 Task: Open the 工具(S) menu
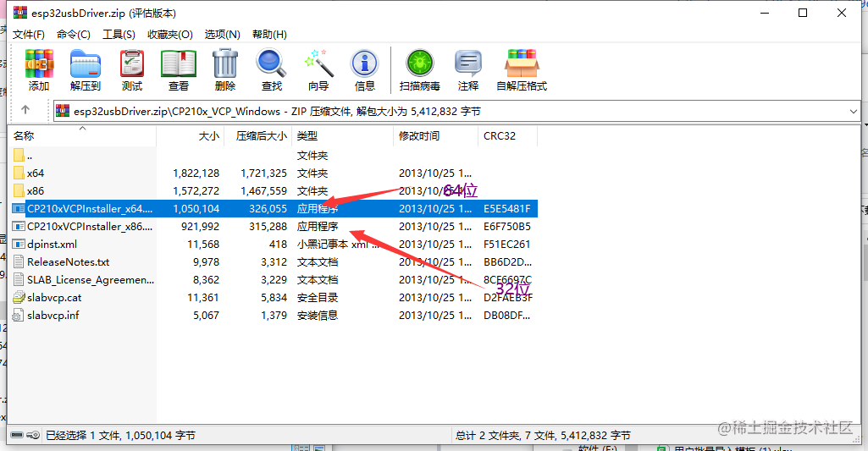pyautogui.click(x=119, y=35)
